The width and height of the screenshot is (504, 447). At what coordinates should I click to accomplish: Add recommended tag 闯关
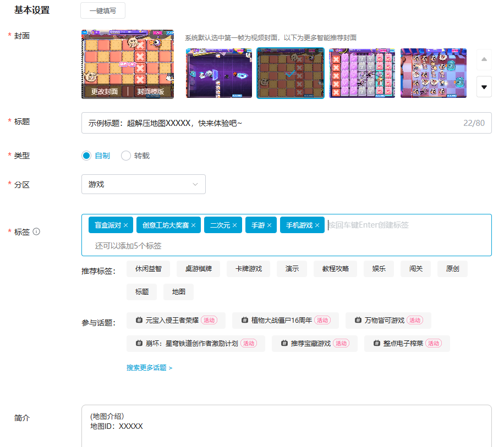point(415,269)
